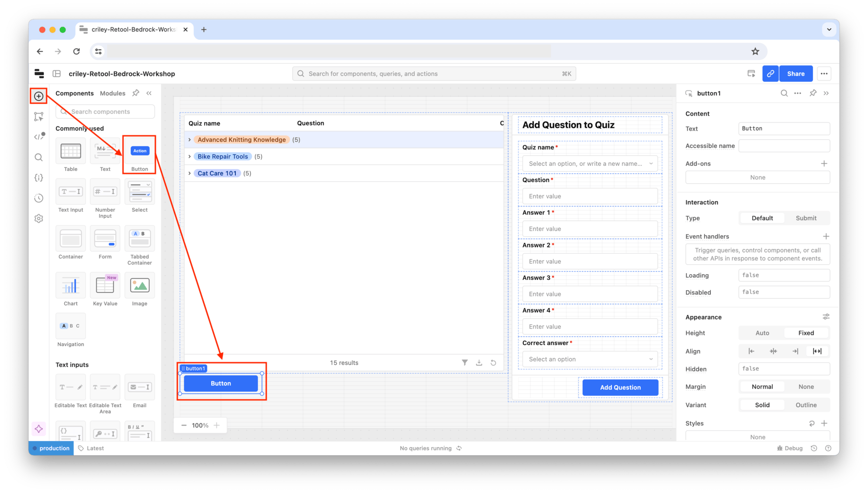Open the Quiz name dropdown
Screen dimensions: 868x493
point(590,164)
